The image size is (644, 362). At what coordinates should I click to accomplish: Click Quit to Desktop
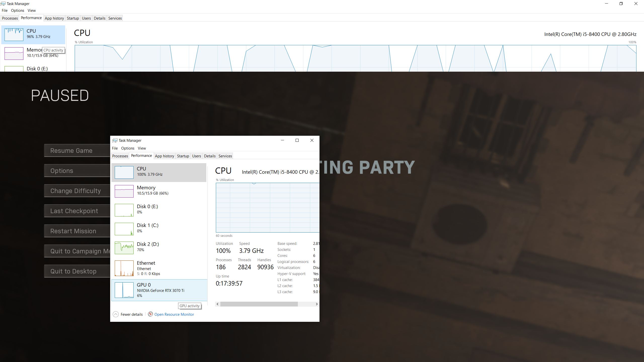coord(73,271)
